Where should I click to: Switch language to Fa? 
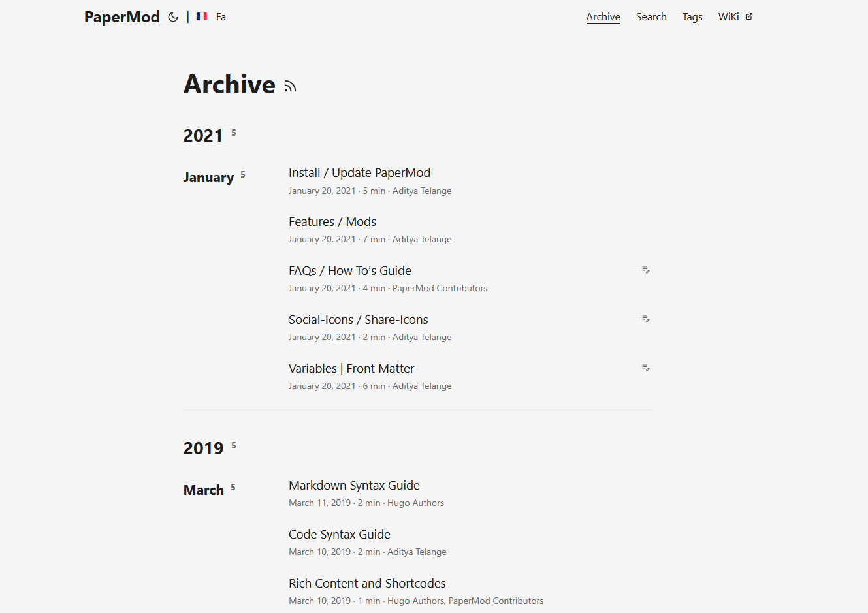click(x=221, y=17)
